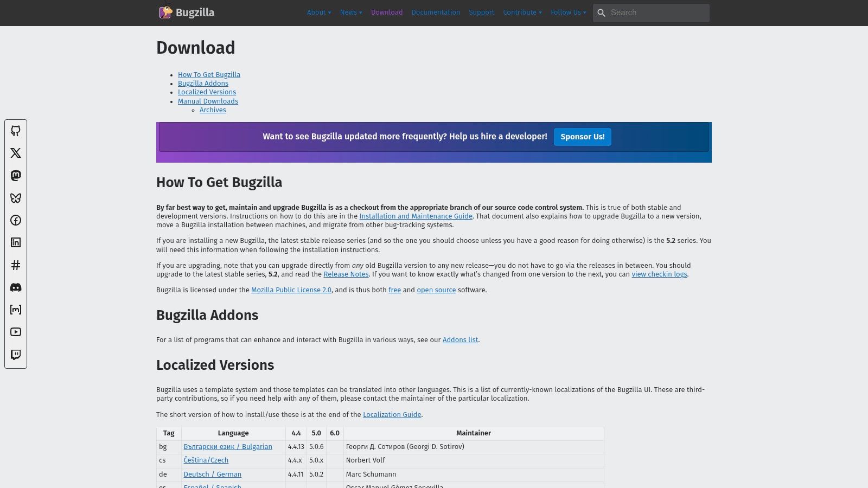Open the Archives sub-link in contents list
Viewport: 868px width, 488px height.
pyautogui.click(x=213, y=110)
